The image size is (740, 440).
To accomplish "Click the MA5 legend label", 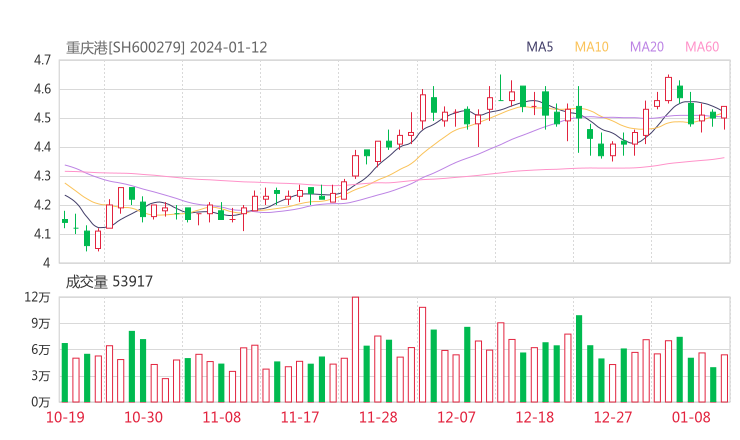I will [539, 47].
